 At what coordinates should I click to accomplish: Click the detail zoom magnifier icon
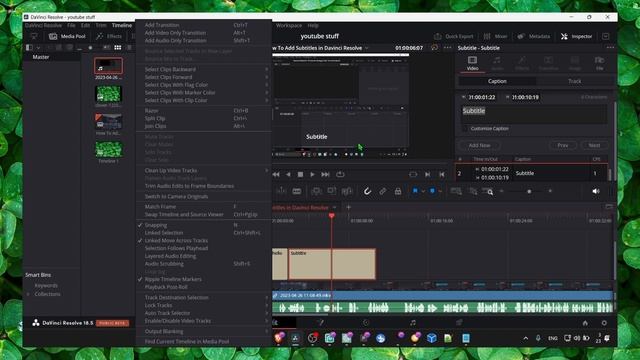coord(488,191)
